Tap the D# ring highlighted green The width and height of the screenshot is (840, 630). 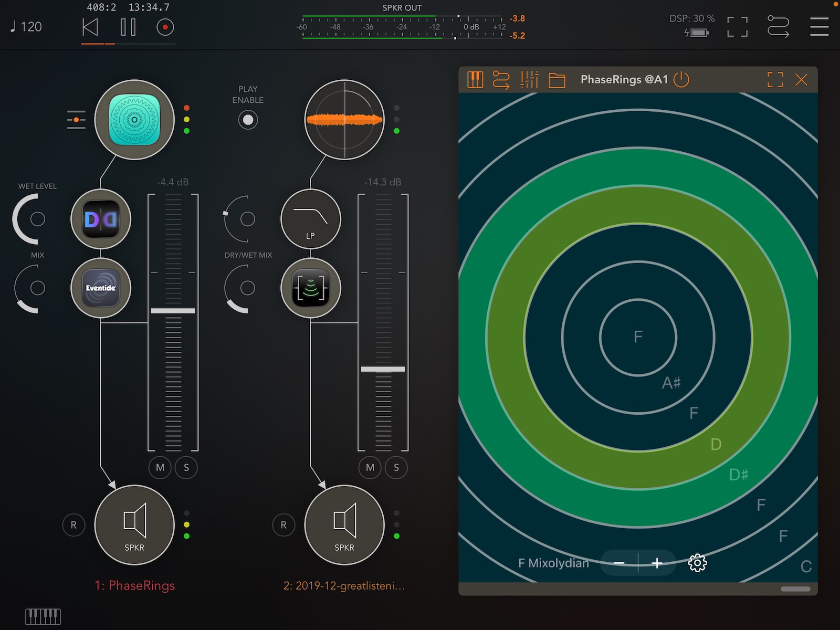coord(739,475)
